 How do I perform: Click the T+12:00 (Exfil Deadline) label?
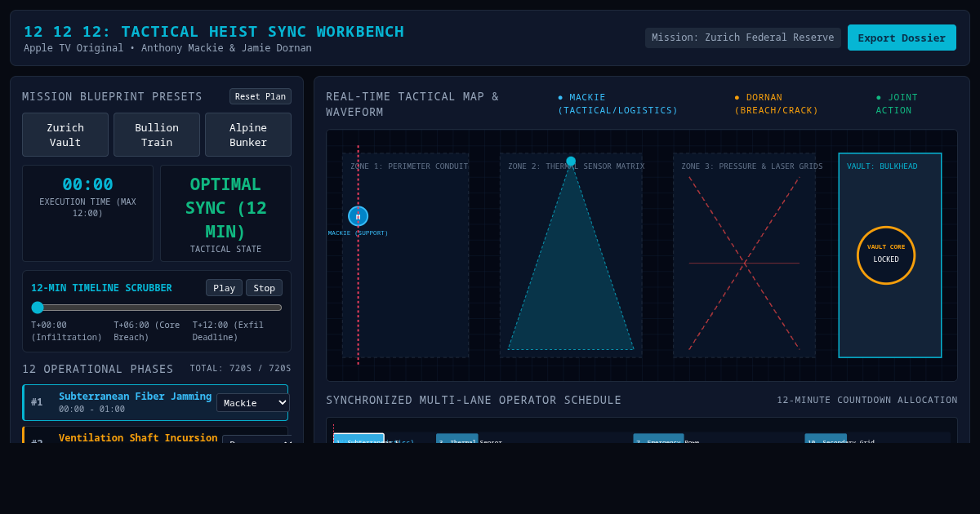(229, 331)
